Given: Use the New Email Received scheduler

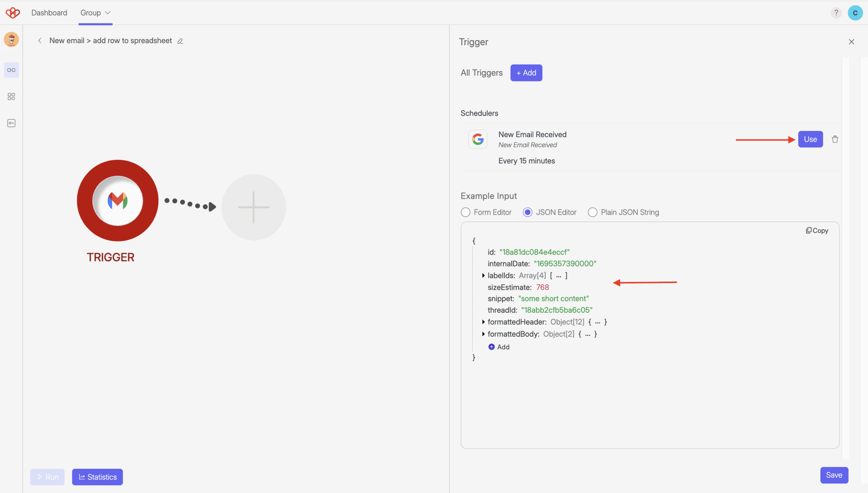Looking at the screenshot, I should click(x=810, y=139).
